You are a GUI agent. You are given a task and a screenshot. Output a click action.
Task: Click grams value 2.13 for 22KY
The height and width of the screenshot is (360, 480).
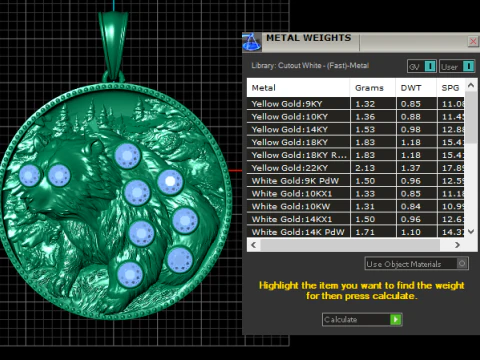tap(365, 168)
